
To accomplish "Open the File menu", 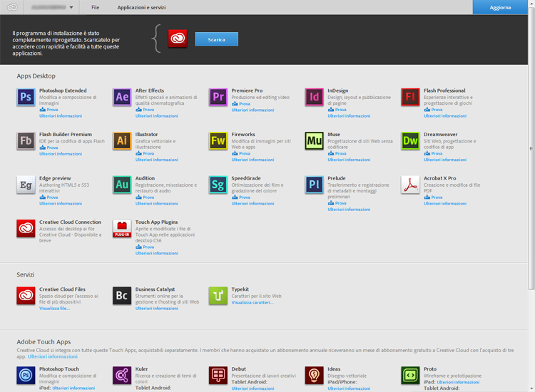I will click(x=95, y=7).
